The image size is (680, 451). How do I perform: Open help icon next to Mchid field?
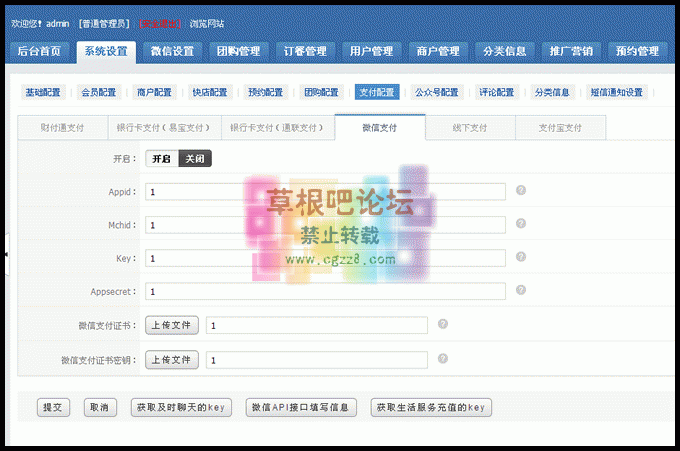(521, 223)
